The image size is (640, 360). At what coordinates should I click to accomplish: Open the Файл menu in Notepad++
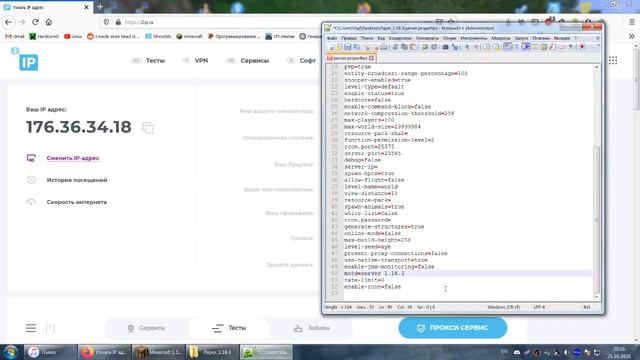coord(332,38)
